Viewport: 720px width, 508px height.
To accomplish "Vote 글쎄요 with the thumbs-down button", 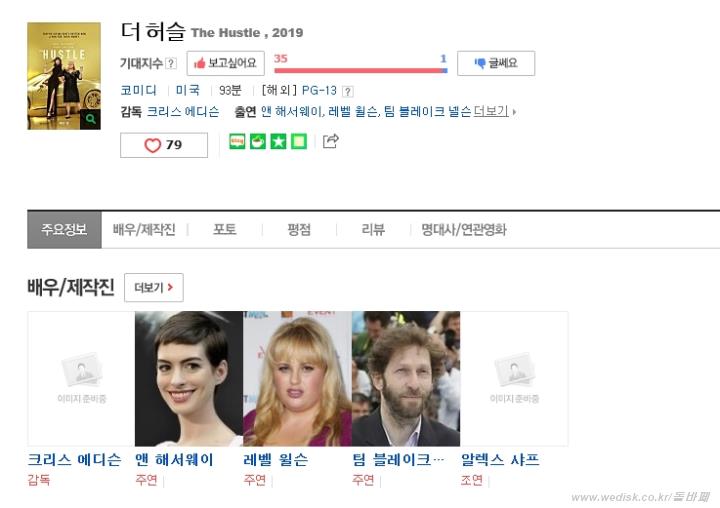I will pos(496,63).
